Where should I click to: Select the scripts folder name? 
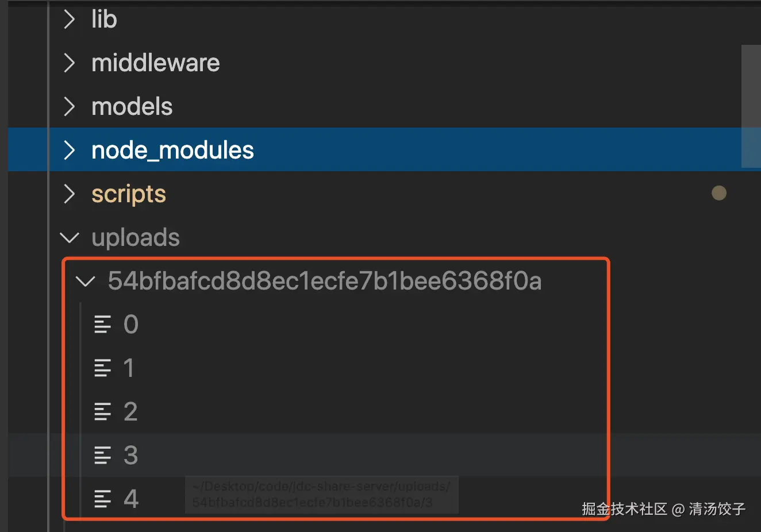click(x=129, y=194)
